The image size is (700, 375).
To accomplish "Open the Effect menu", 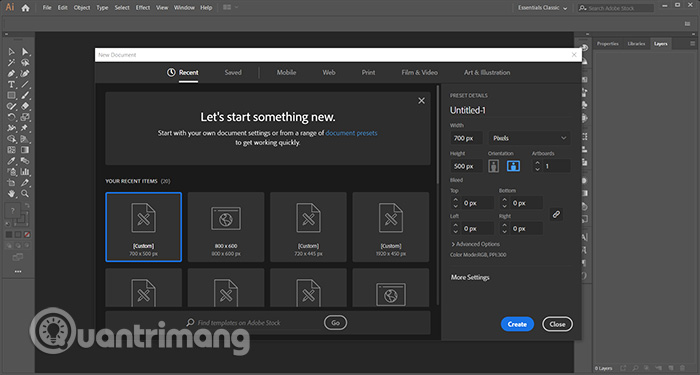I will point(143,8).
